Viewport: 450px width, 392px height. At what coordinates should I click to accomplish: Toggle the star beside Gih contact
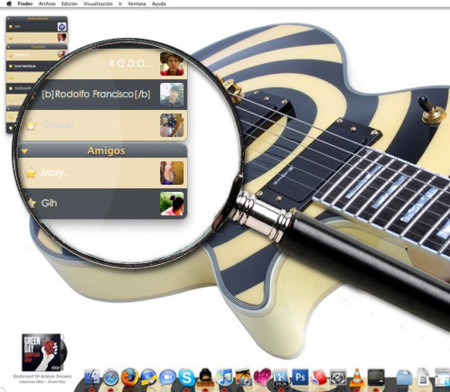tap(31, 203)
